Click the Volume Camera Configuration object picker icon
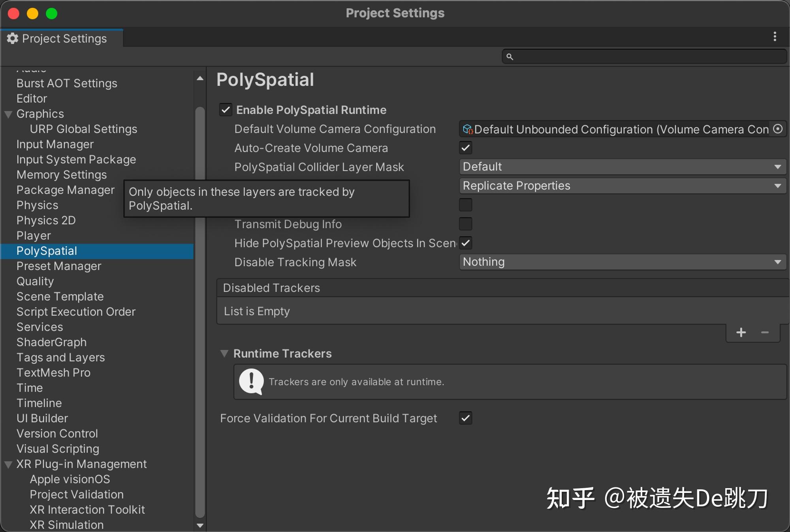 tap(777, 129)
